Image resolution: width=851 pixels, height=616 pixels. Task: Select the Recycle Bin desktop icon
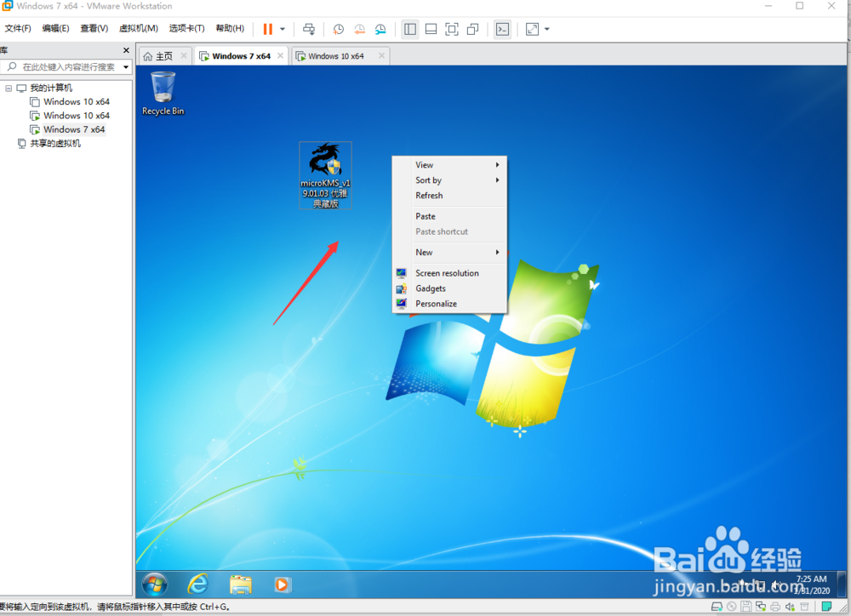tap(163, 94)
